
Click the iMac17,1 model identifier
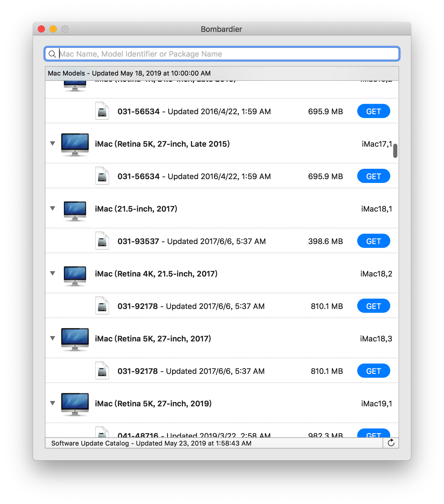point(377,144)
